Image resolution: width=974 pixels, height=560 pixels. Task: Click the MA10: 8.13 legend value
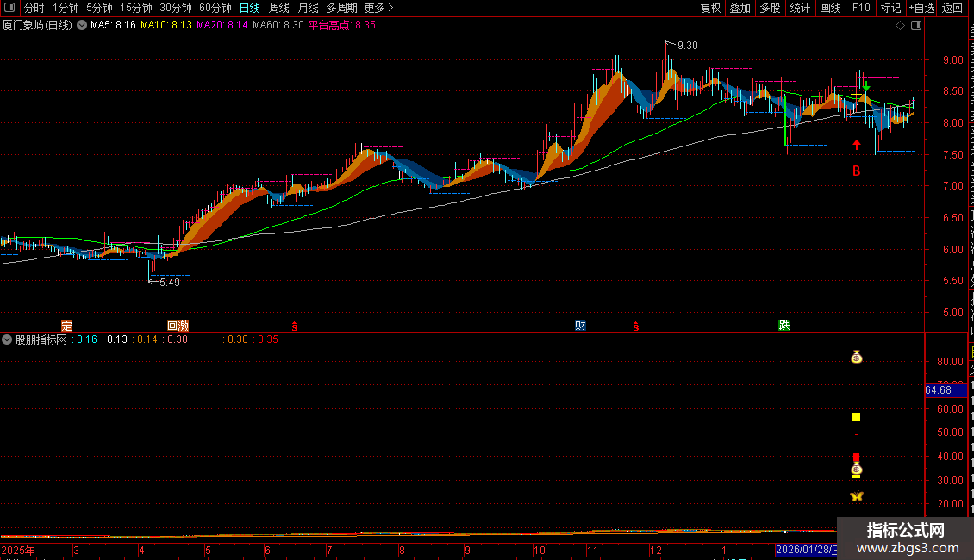tap(165, 26)
